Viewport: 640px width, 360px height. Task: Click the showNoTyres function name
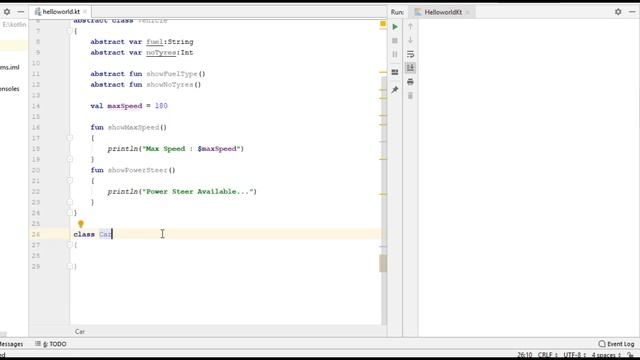[x=170, y=84]
